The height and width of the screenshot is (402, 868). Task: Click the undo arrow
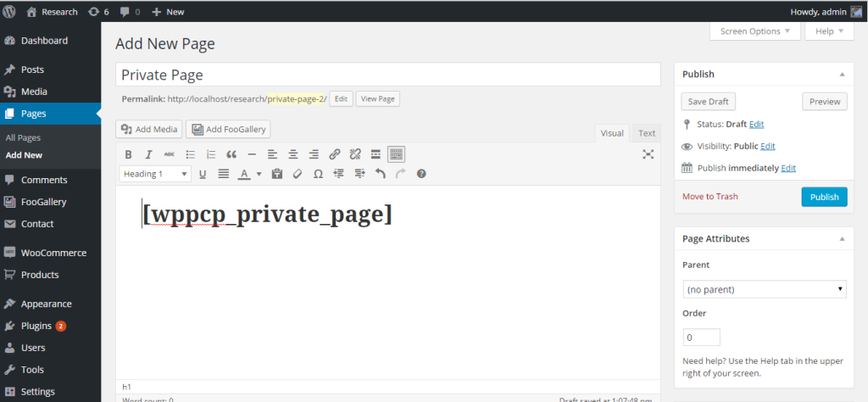(380, 174)
